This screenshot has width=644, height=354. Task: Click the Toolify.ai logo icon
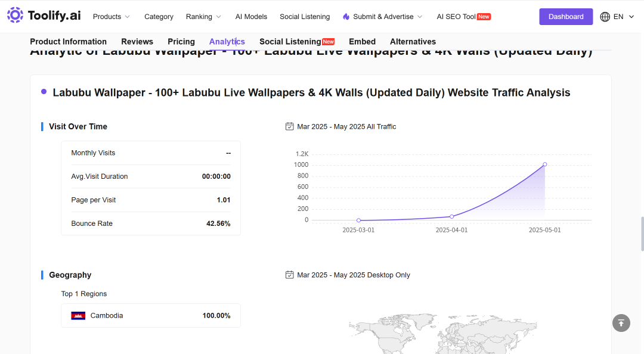point(15,15)
